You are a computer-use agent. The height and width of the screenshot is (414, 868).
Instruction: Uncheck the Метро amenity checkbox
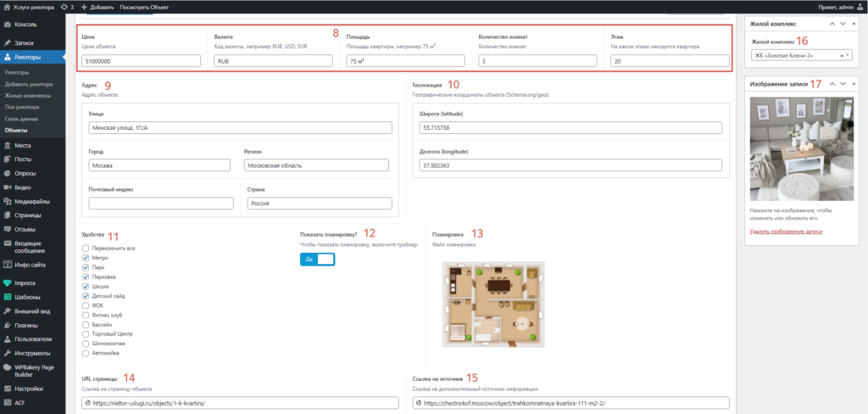click(x=86, y=258)
